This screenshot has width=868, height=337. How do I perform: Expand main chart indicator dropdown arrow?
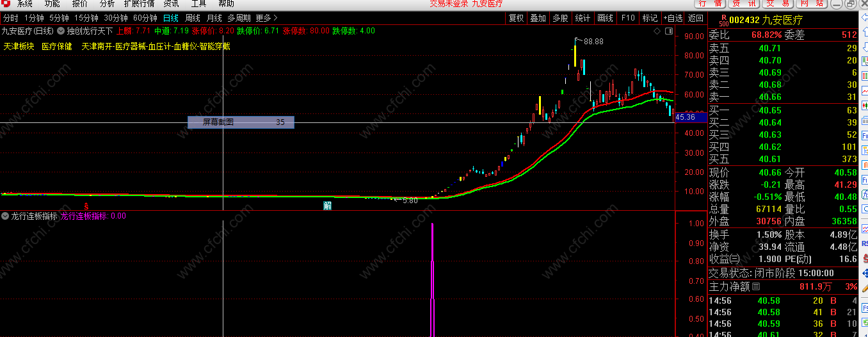(61, 30)
